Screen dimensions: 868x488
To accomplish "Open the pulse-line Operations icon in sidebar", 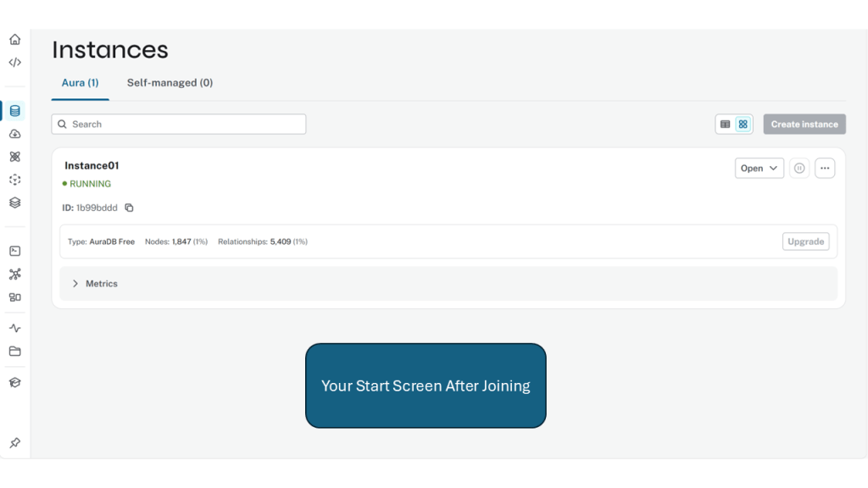I will click(x=14, y=328).
